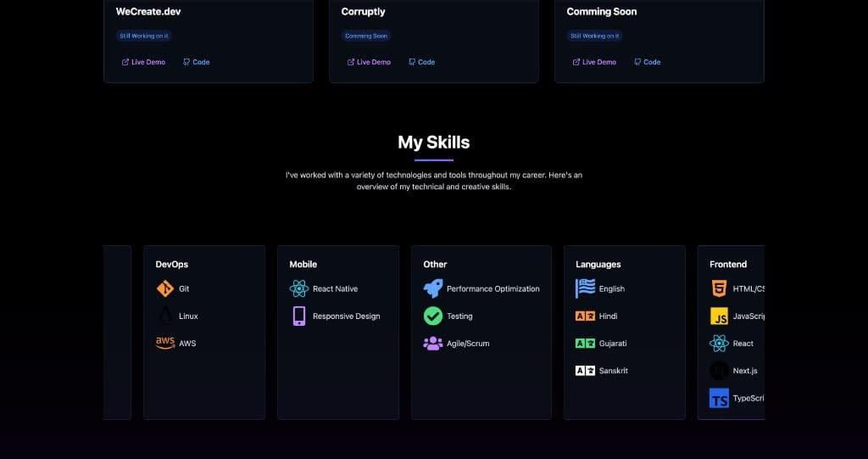Click the Git skill label
Image resolution: width=868 pixels, height=459 pixels.
click(184, 288)
